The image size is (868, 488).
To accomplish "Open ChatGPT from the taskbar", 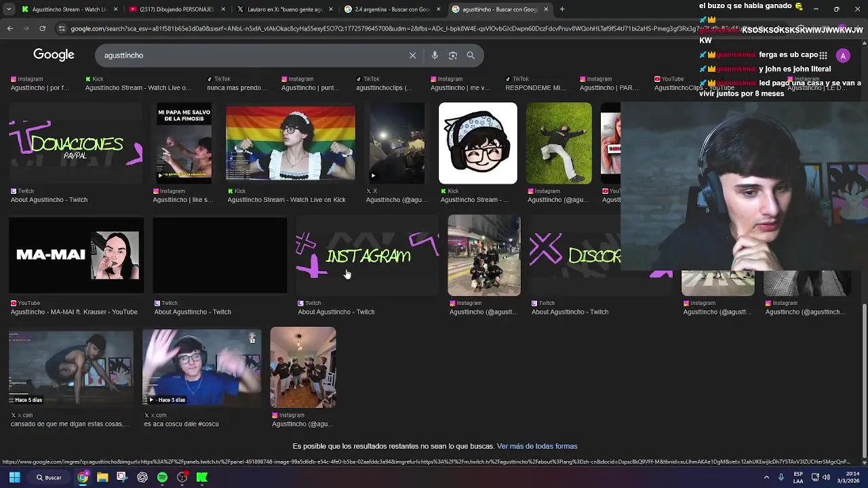I will (142, 477).
